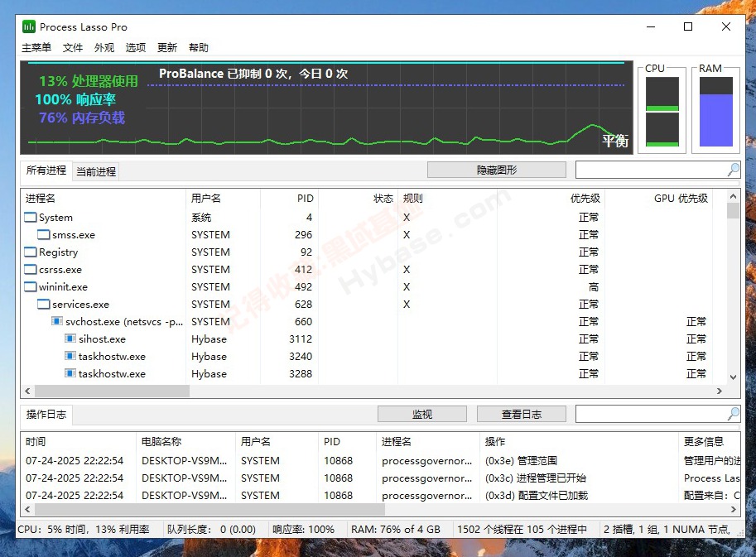Click the services.exe process icon
Screen dimensions: 756x557
pyautogui.click(x=44, y=304)
